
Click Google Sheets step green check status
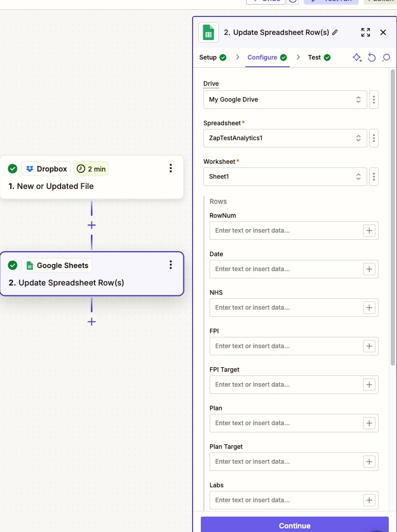12,265
